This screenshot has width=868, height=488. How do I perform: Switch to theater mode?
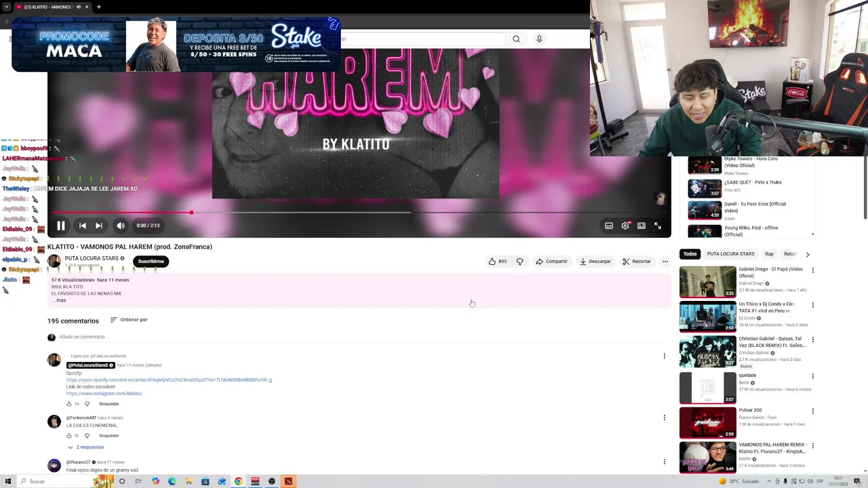click(642, 226)
